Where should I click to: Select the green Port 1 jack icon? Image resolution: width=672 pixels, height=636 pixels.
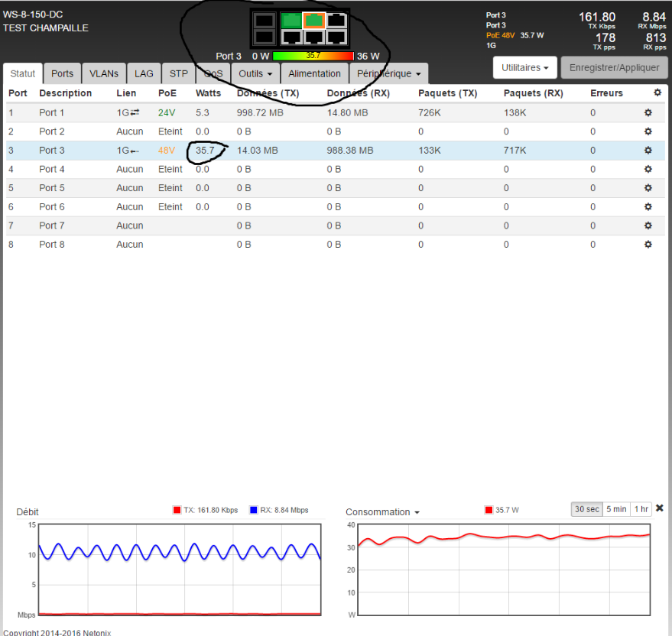(291, 21)
